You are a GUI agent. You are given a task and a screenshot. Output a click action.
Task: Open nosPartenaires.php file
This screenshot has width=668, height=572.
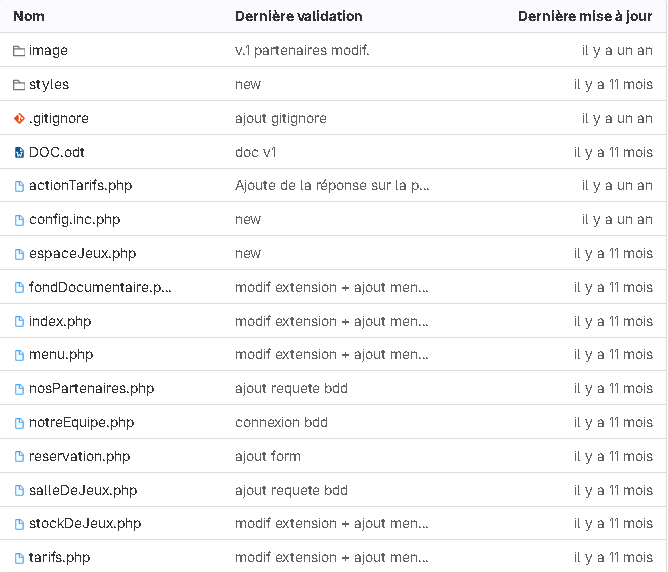(x=91, y=389)
